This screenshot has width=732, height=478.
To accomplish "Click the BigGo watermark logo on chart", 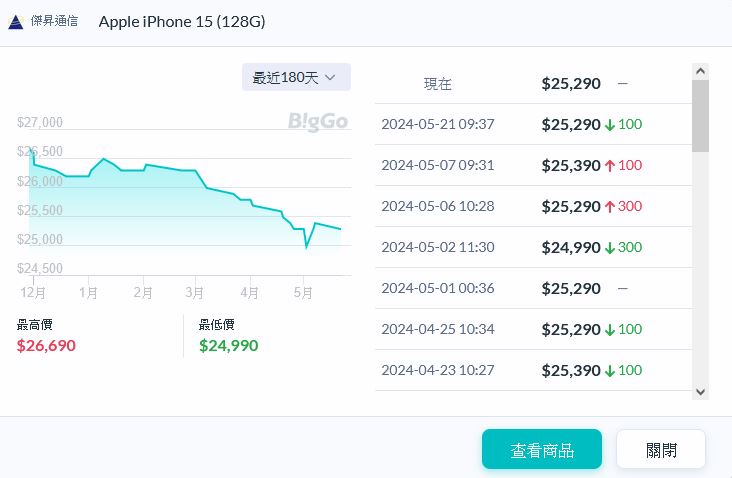I will [318, 122].
